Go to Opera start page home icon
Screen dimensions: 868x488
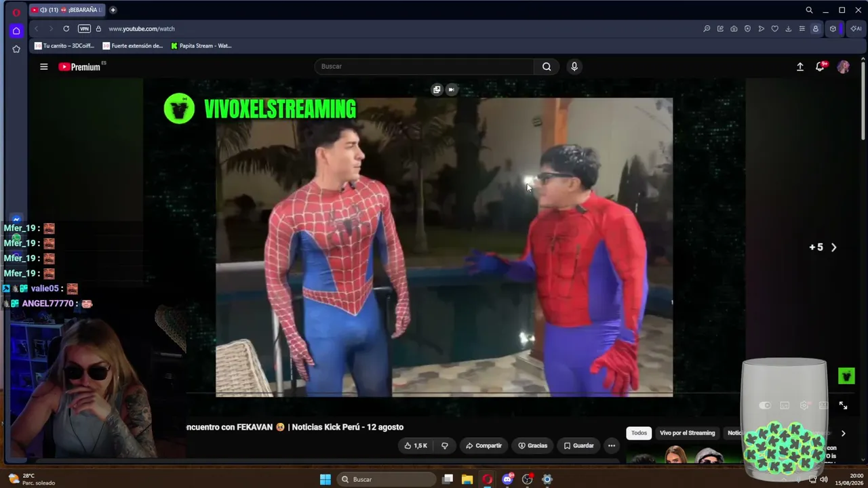point(16,30)
